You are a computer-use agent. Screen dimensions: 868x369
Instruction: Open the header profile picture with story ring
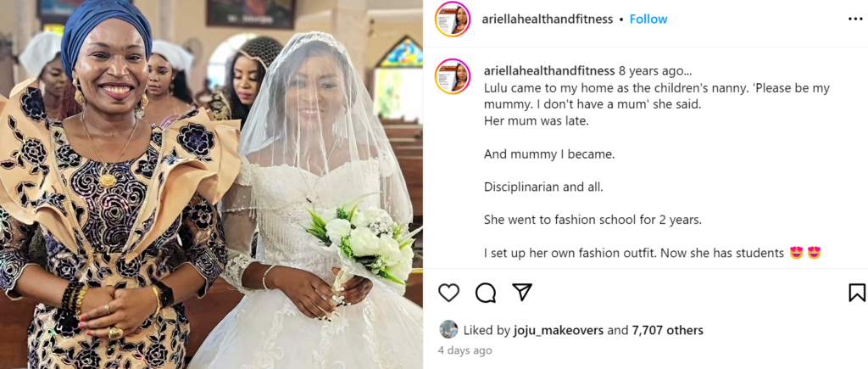pyautogui.click(x=453, y=20)
